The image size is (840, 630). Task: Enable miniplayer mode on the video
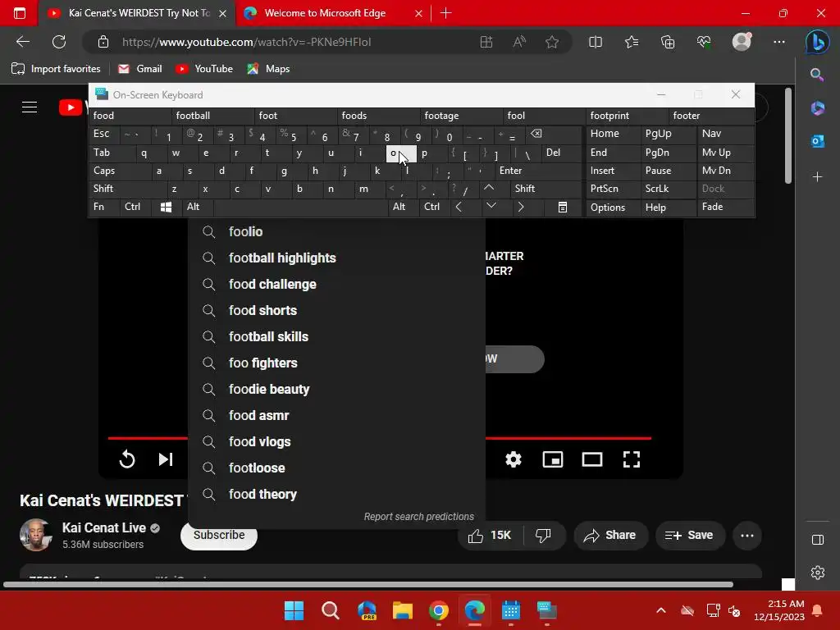tap(552, 459)
